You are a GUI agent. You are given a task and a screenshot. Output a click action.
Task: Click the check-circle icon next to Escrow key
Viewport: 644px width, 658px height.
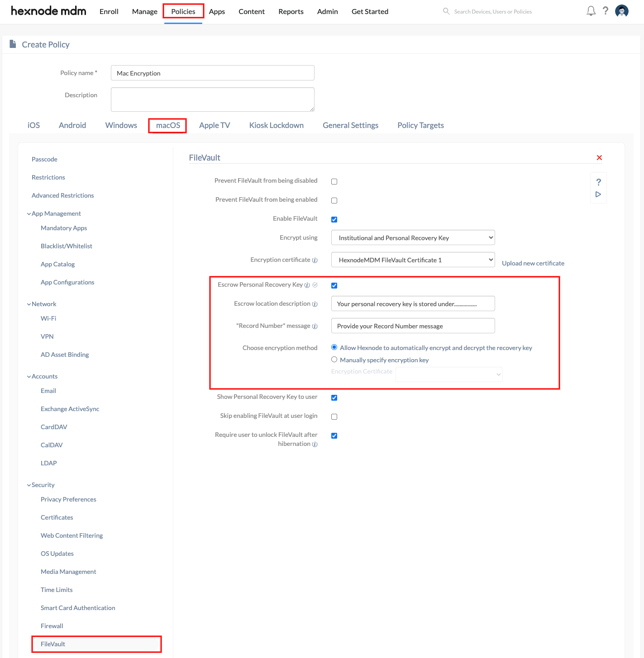[315, 285]
